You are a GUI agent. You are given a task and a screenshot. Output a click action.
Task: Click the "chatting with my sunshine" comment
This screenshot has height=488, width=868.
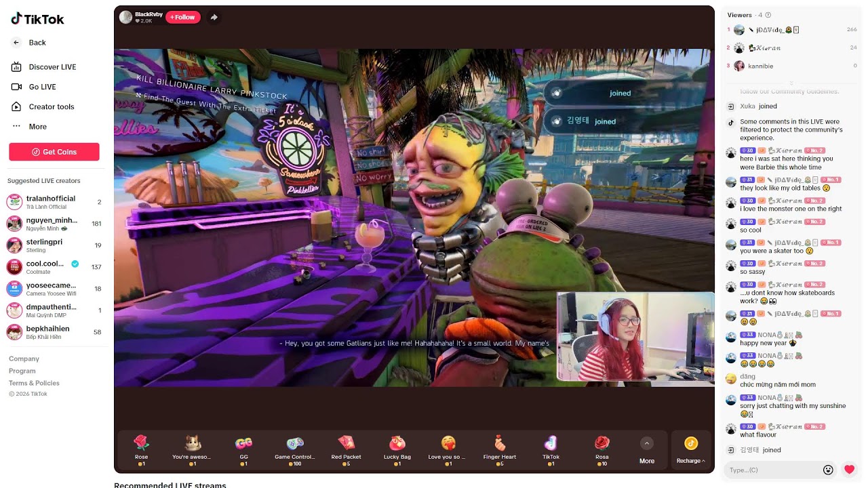(793, 409)
